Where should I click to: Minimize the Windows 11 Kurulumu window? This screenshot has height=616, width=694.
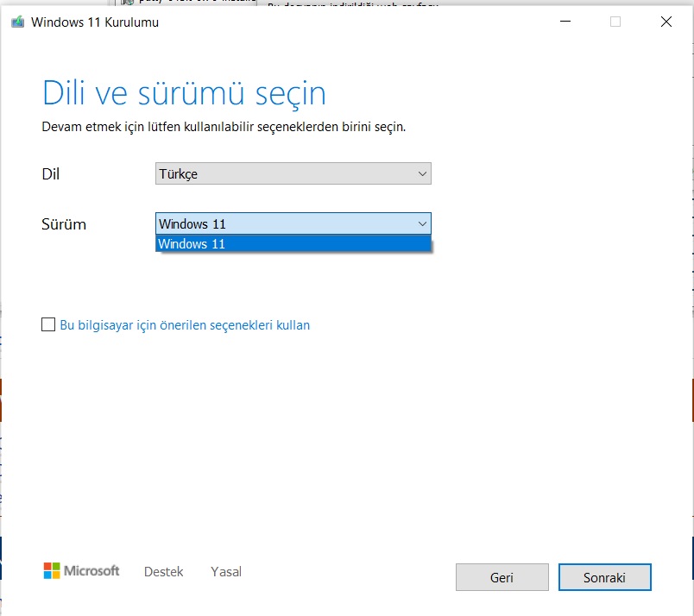point(565,22)
